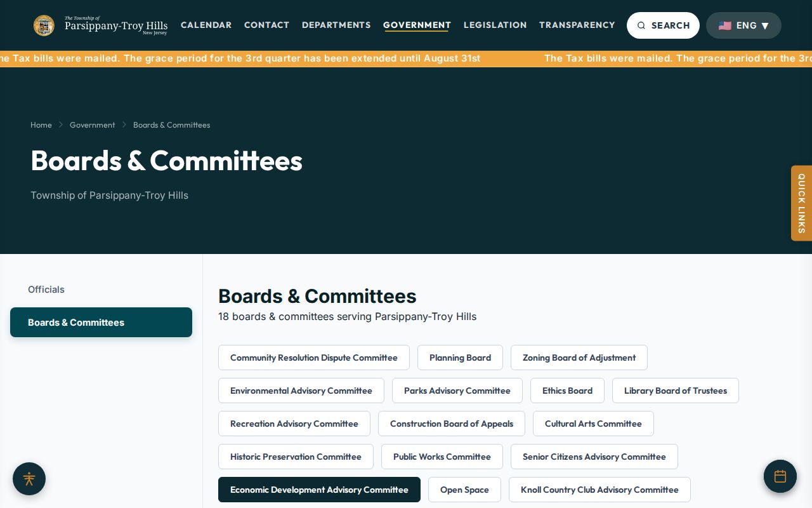Click Boards & Committees breadcrumb
This screenshot has width=812, height=508.
[x=171, y=125]
